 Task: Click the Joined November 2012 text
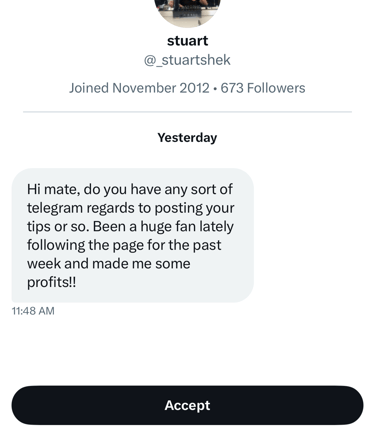point(139,88)
